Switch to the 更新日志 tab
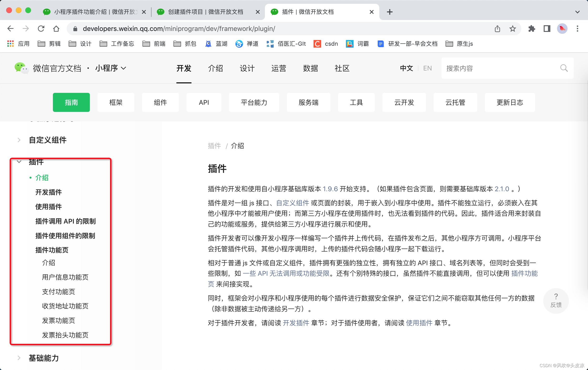This screenshot has width=588, height=370. tap(510, 102)
